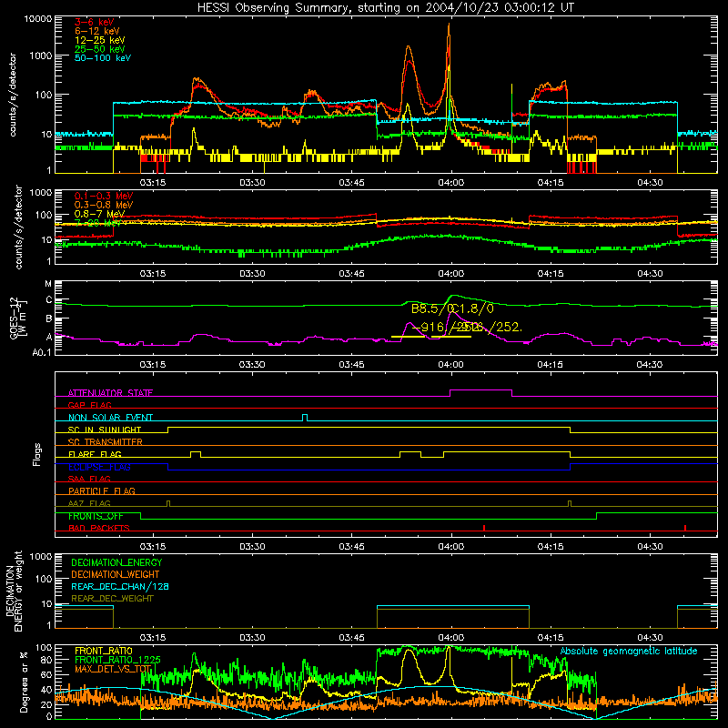Click the ATTENUATOR_STATE flag label
The image size is (728, 728).
tap(110, 393)
